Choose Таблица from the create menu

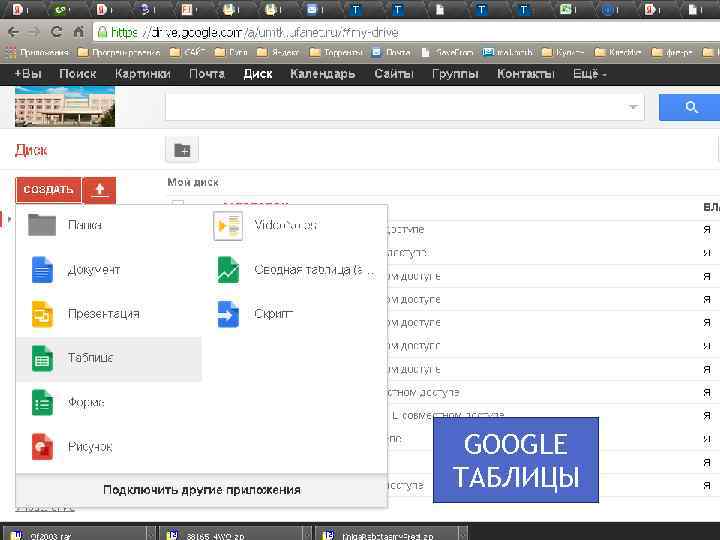108,359
